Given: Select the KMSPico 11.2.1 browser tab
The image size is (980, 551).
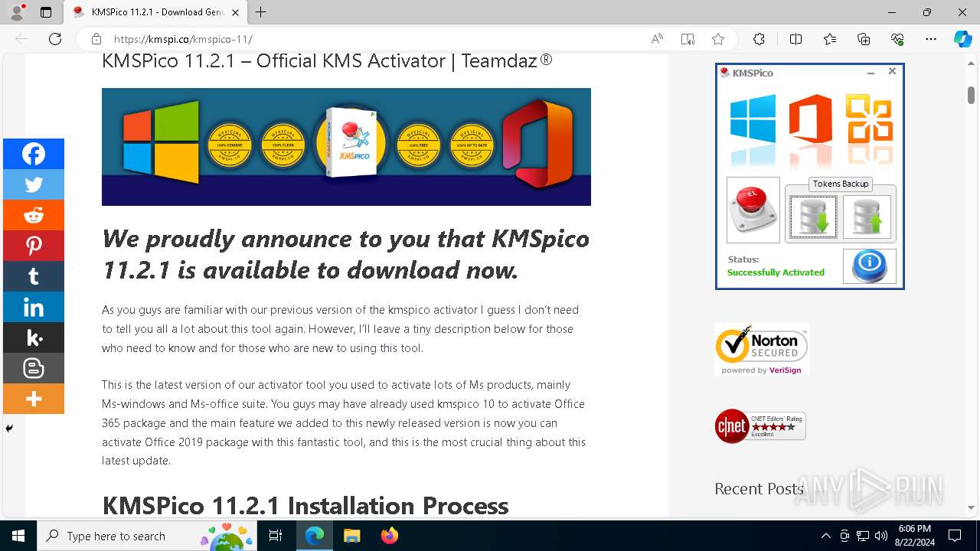Looking at the screenshot, I should click(x=155, y=12).
